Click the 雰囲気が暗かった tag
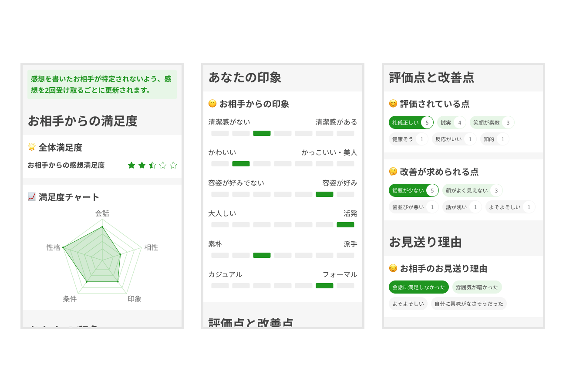Image resolution: width=566 pixels, height=392 pixels. pyautogui.click(x=477, y=287)
